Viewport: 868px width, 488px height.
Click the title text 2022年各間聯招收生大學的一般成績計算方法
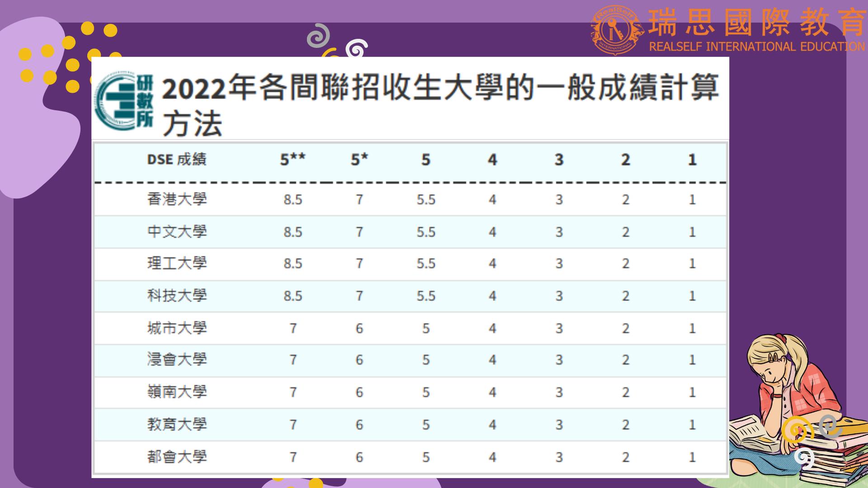click(441, 105)
